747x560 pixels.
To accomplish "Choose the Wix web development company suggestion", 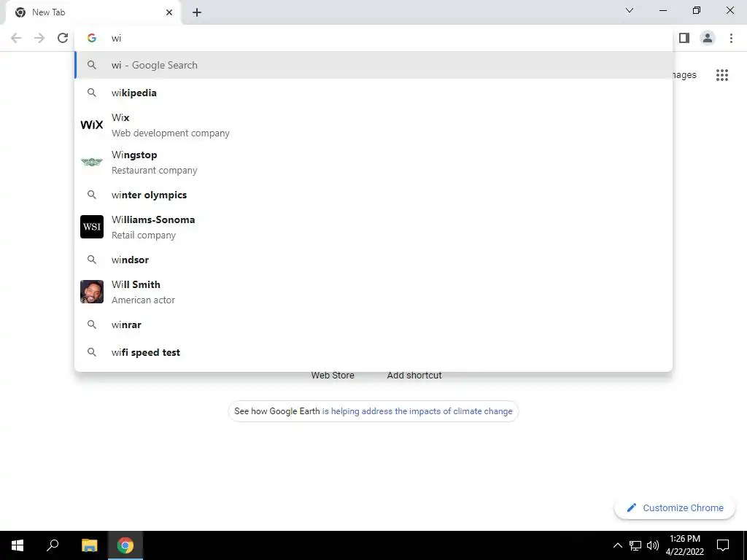I will [373, 125].
